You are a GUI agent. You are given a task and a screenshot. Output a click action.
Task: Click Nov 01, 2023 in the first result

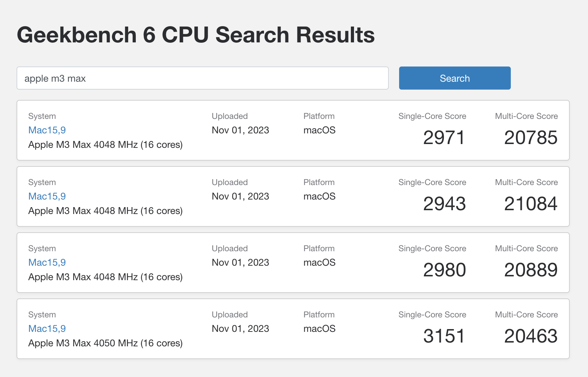pyautogui.click(x=240, y=130)
